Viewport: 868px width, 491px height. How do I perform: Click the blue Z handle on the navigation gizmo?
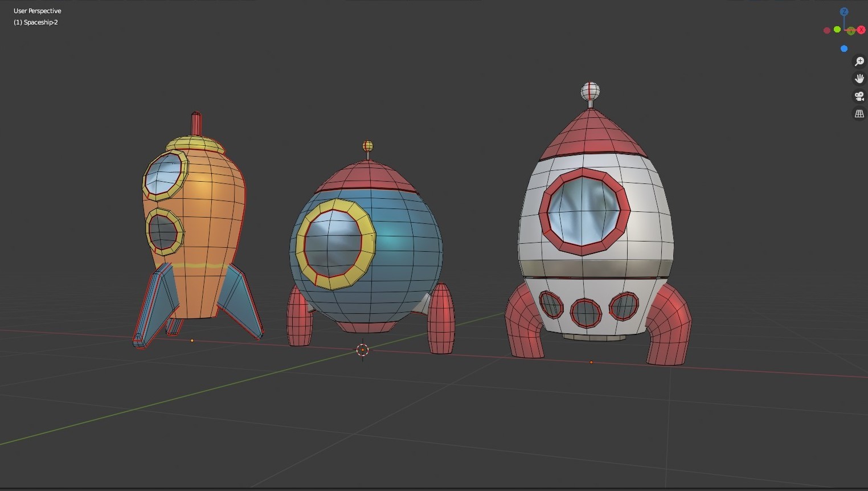844,11
